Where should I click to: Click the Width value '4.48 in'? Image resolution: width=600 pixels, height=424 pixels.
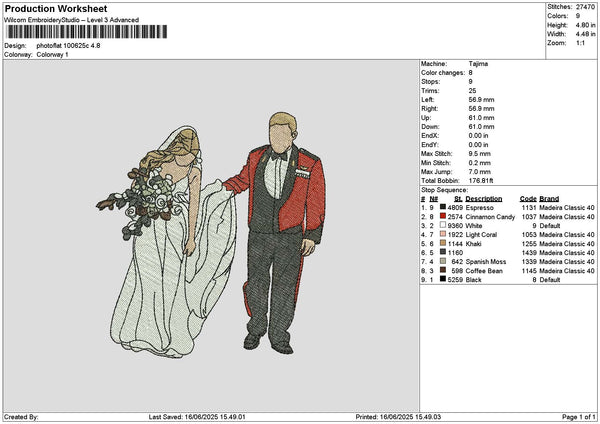coord(585,34)
